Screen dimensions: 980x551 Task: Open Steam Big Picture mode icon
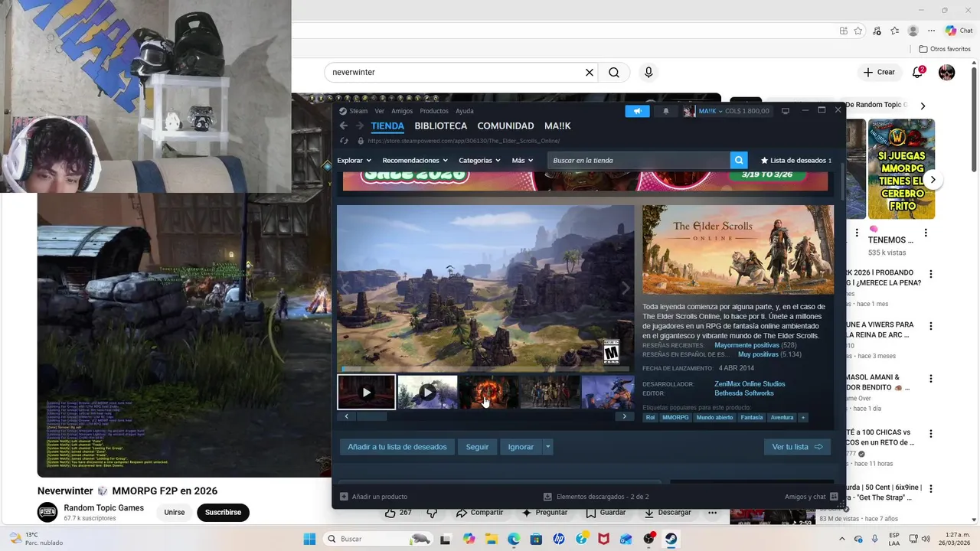(785, 111)
